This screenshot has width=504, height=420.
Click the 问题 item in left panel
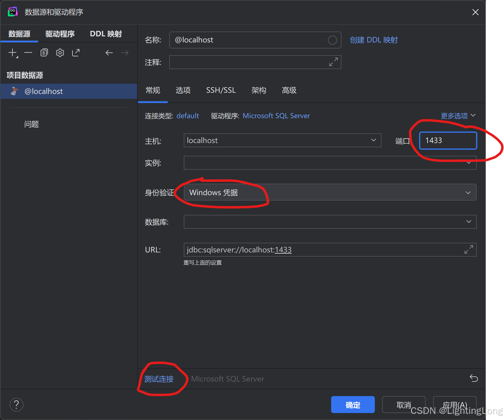point(32,124)
